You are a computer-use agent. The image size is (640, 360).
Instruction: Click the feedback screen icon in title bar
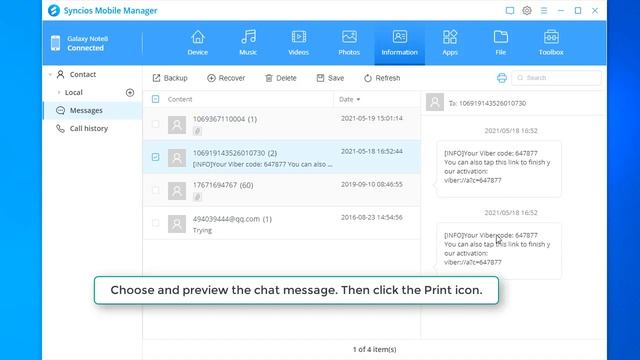point(510,11)
